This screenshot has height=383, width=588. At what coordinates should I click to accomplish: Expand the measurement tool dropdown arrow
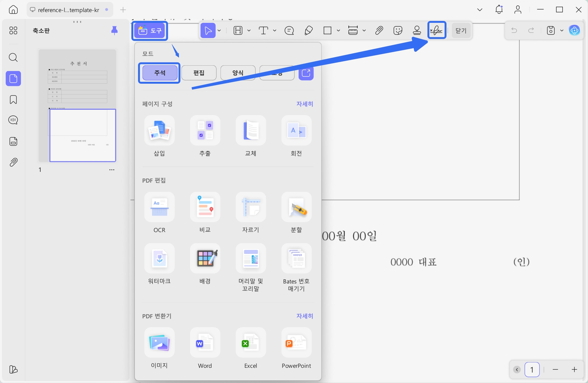364,31
